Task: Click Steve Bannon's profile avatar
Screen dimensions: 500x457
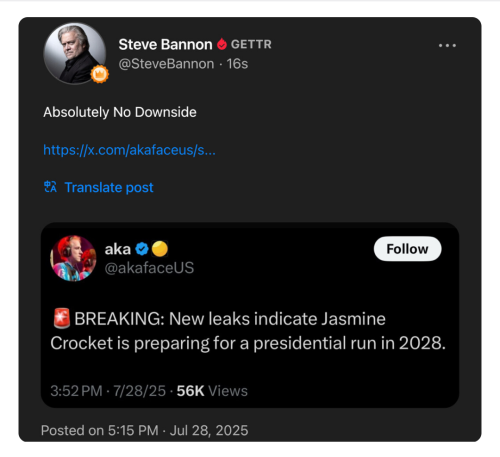Action: (75, 53)
